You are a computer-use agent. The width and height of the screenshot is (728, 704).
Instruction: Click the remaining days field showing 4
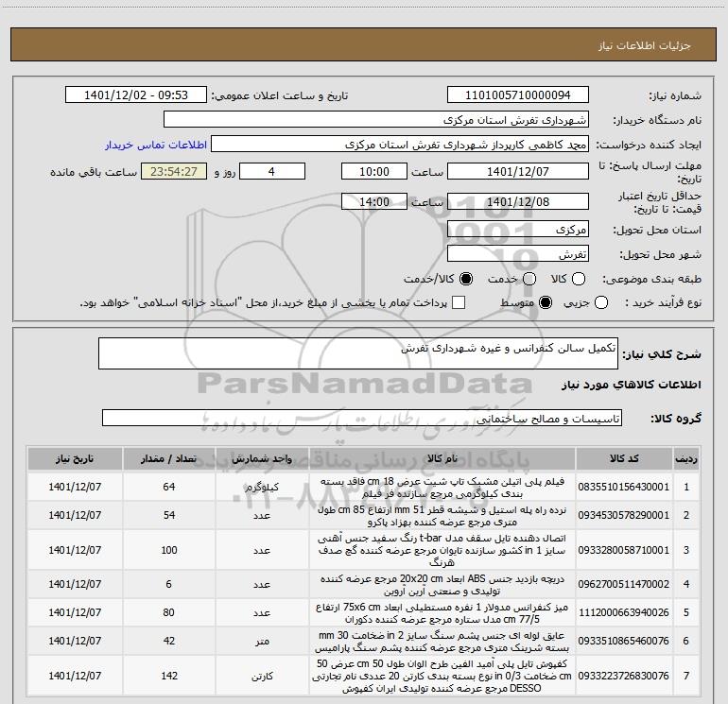tap(272, 171)
